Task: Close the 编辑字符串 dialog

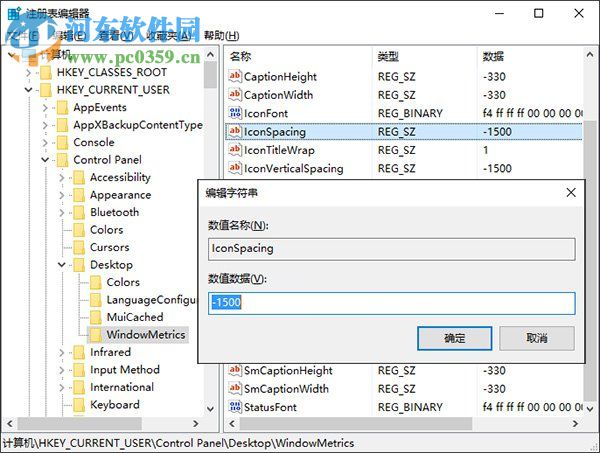Action: tap(571, 192)
